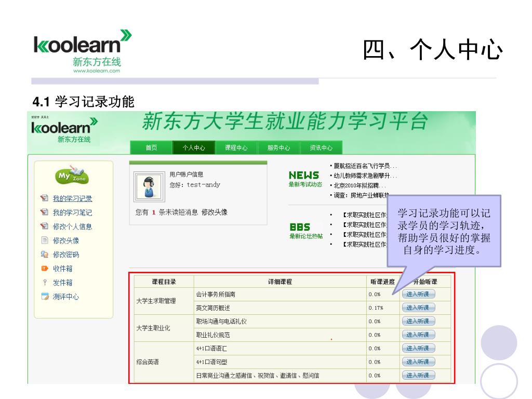Click the course name 职业礼仪规范

tap(212, 335)
